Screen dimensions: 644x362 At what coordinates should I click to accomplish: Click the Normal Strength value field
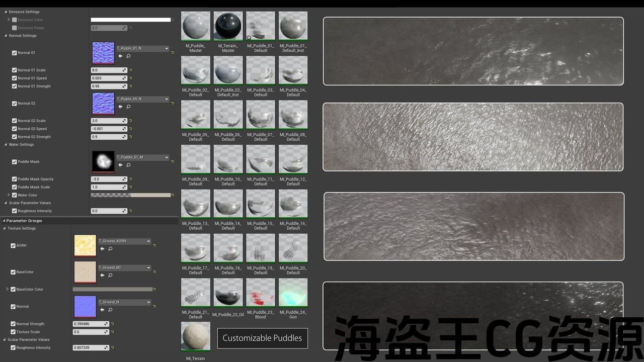click(x=89, y=324)
